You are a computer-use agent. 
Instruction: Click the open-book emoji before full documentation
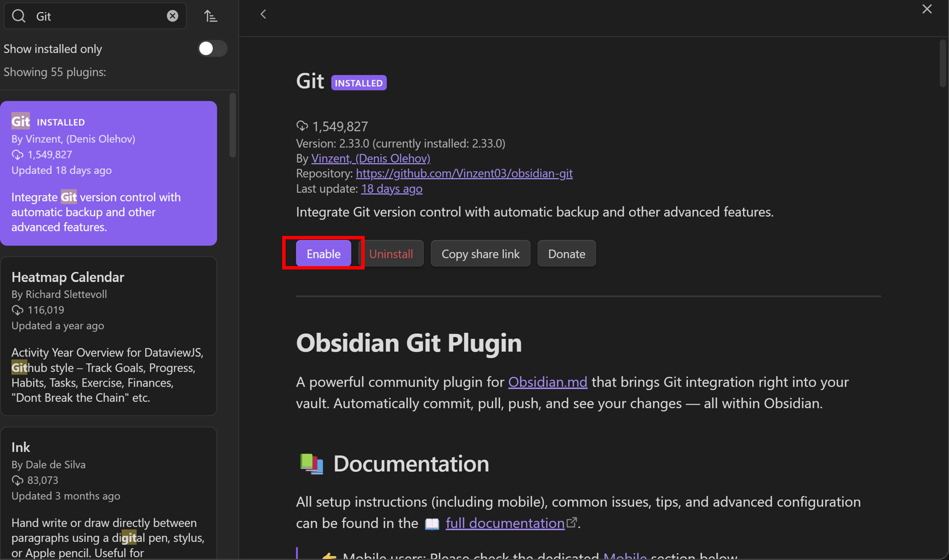[x=432, y=524]
